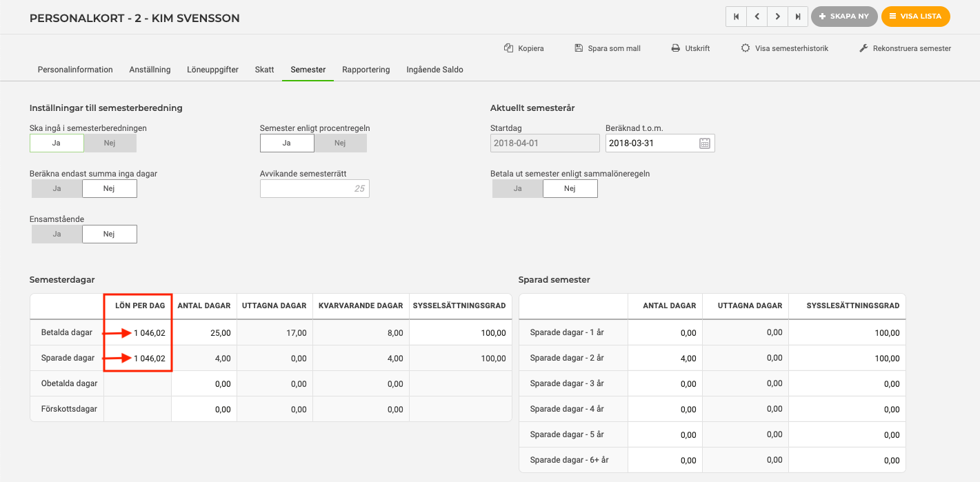Go to next record arrow
Screen dimensions: 980x482
point(778,17)
